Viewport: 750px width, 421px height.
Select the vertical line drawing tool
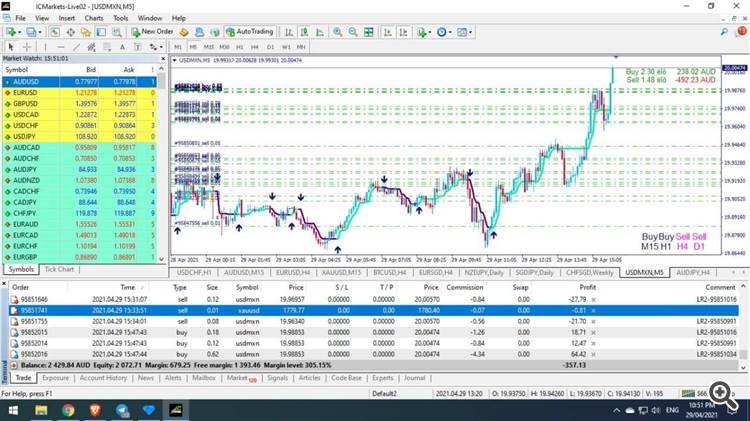pos(46,47)
